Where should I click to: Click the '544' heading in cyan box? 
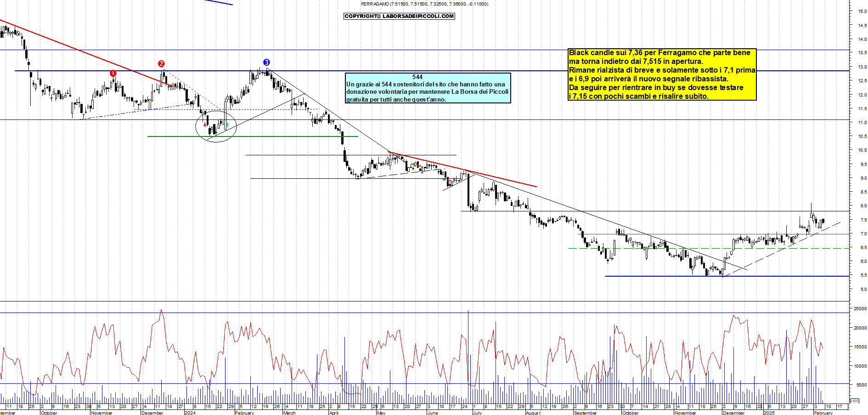tap(417, 77)
